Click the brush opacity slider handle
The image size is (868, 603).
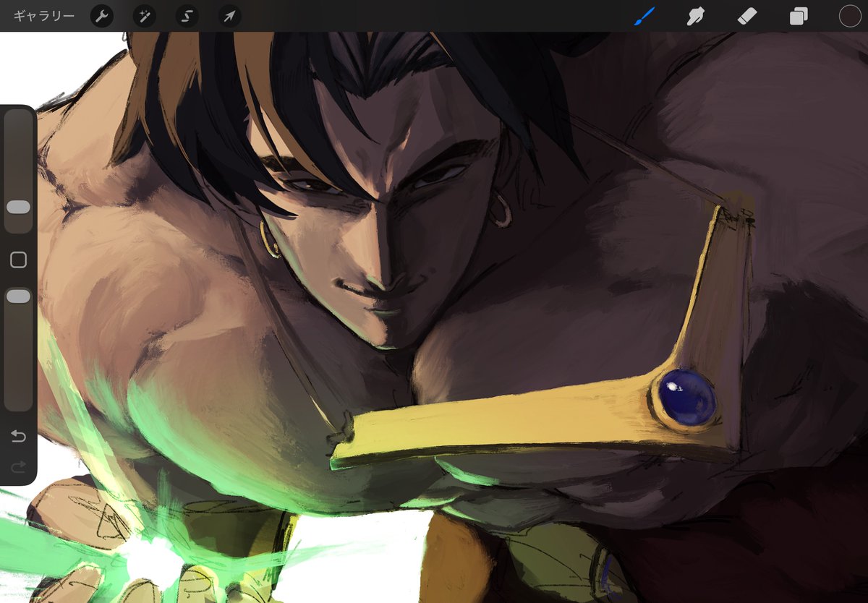[18, 296]
